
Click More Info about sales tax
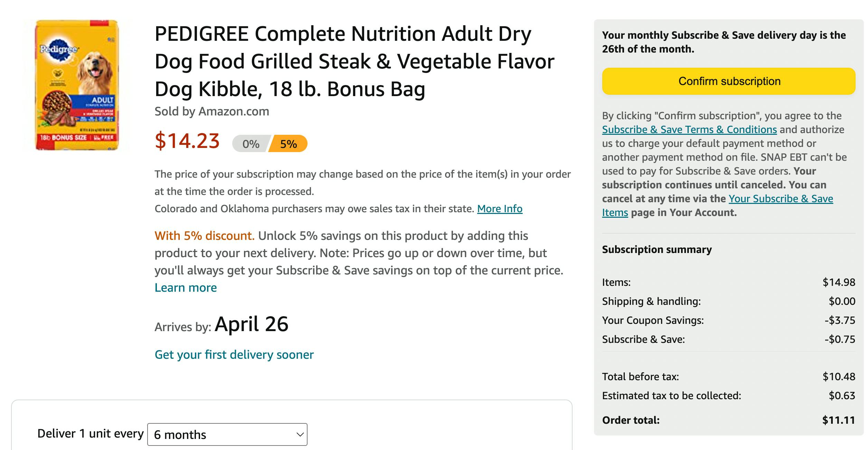click(499, 209)
